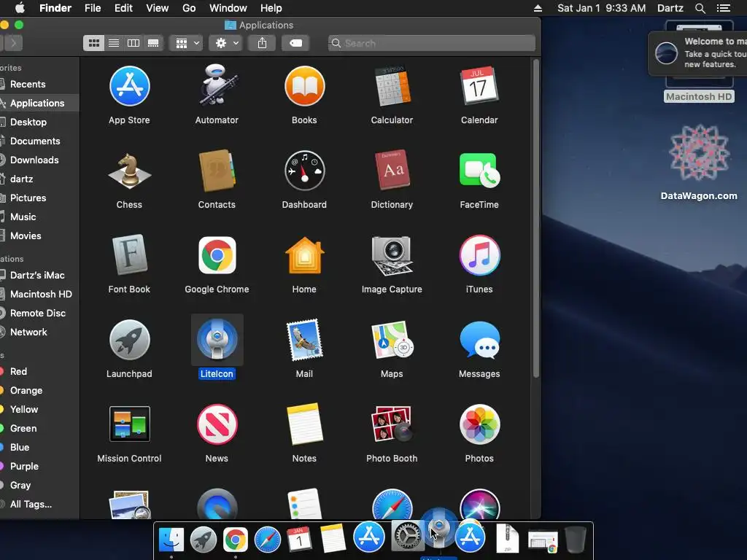Image resolution: width=747 pixels, height=560 pixels.
Task: Open Spotlight search in menu bar
Action: pos(700,8)
